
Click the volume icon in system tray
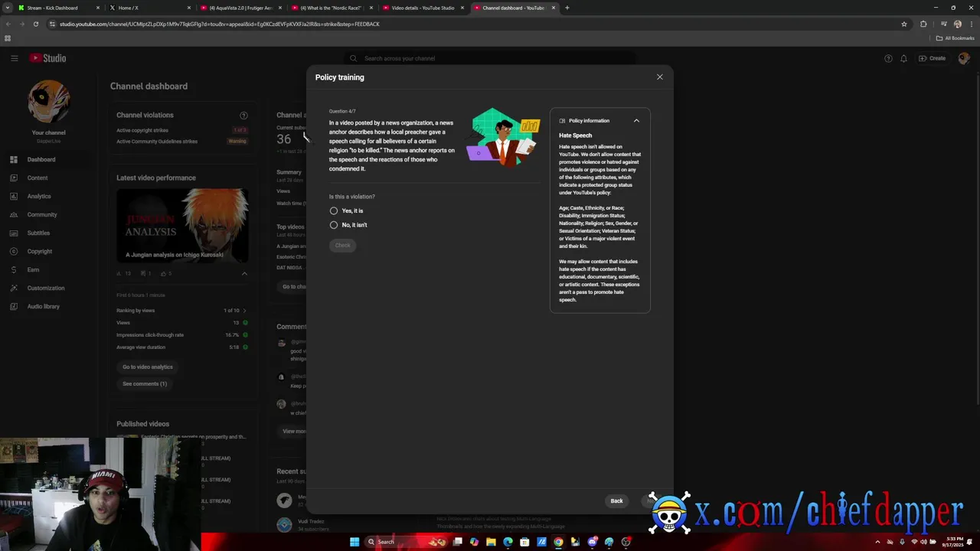pos(923,542)
